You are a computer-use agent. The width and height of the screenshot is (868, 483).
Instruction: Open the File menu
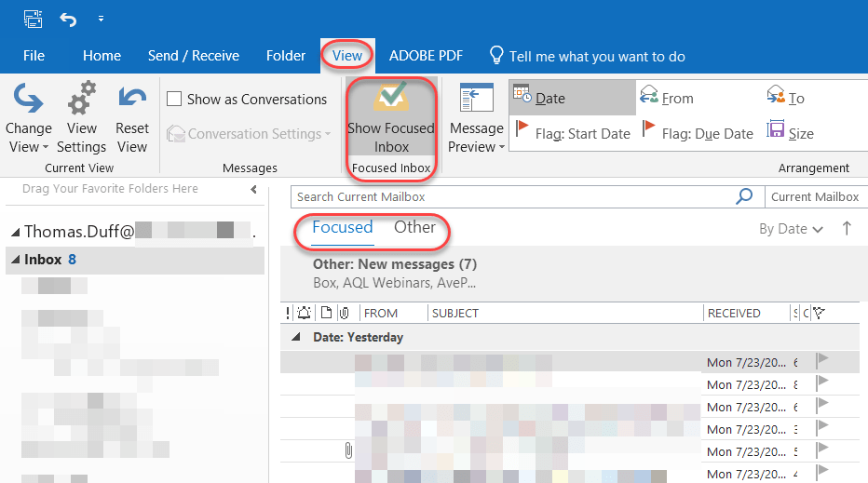34,56
